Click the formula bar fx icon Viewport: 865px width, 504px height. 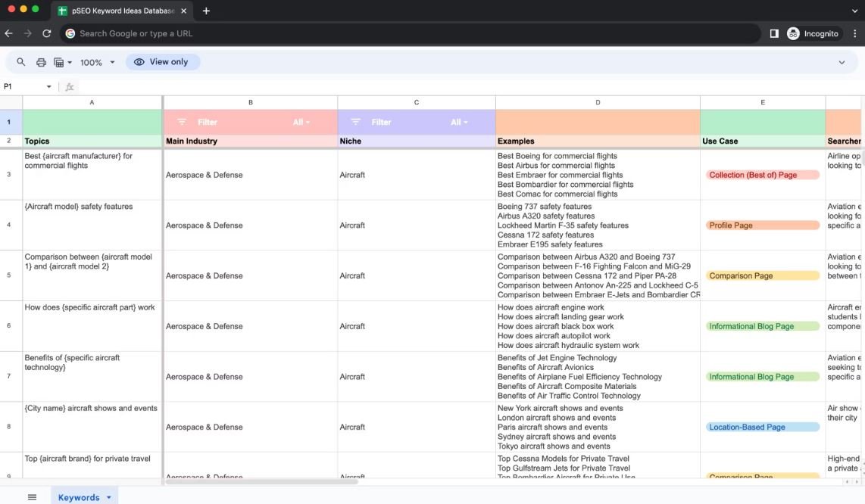click(70, 86)
